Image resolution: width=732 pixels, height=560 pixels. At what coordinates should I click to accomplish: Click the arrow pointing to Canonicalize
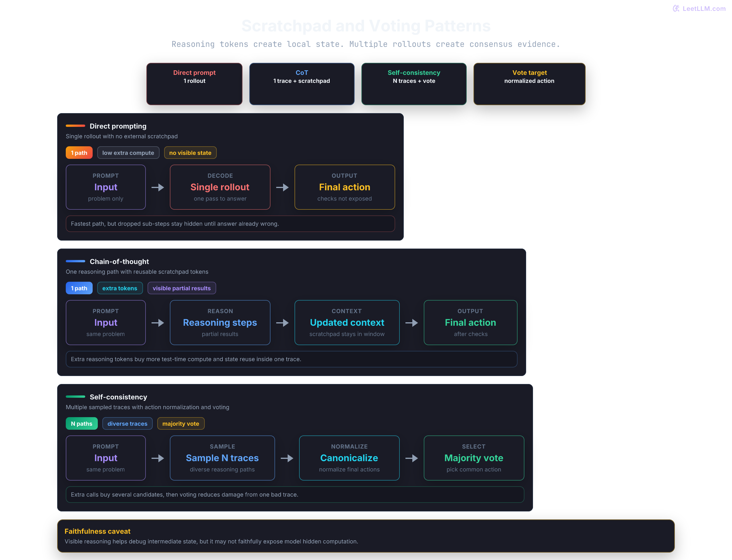(x=287, y=458)
